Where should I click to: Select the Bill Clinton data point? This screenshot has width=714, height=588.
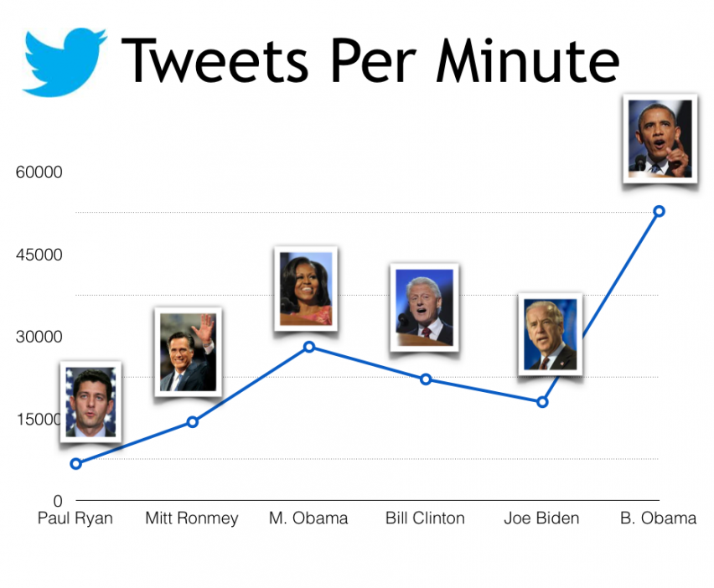click(426, 379)
